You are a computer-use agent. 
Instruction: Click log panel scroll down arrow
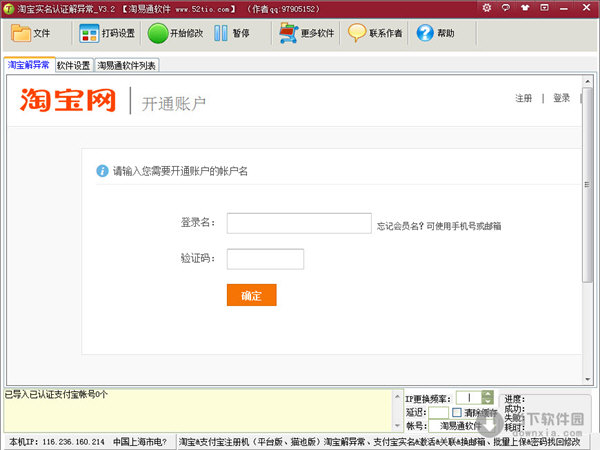397,426
